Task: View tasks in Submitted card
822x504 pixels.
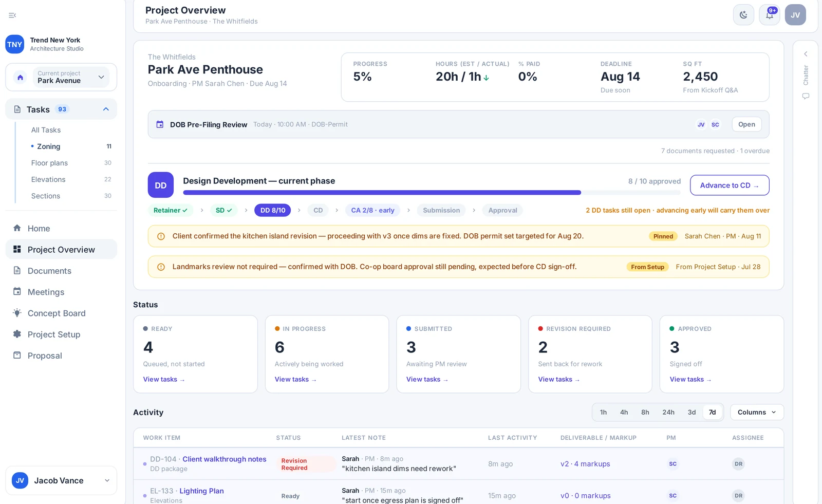Action: [427, 379]
